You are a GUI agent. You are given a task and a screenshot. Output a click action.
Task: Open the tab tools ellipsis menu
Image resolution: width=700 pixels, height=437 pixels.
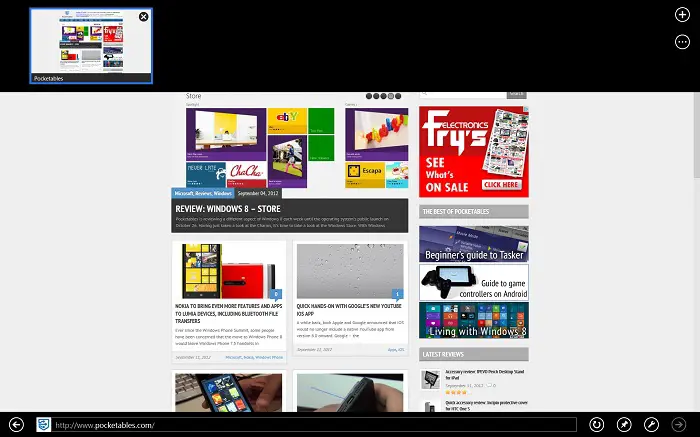click(682, 42)
